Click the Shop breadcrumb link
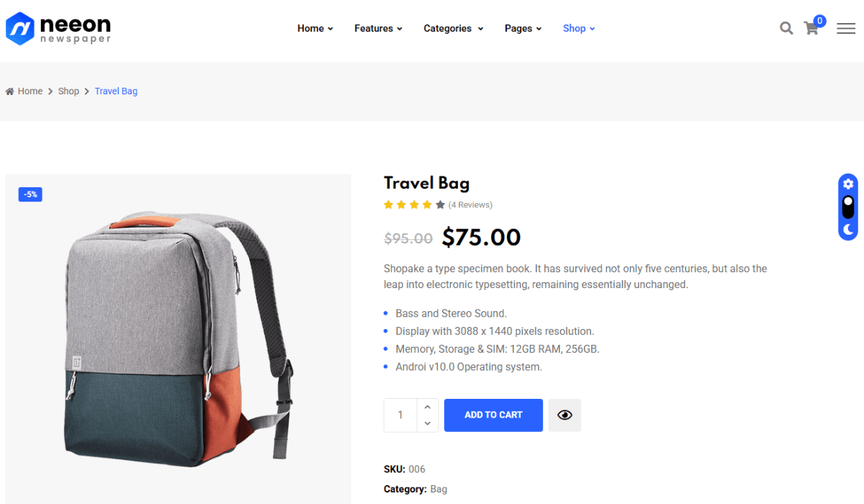The image size is (864, 504). pos(68,91)
